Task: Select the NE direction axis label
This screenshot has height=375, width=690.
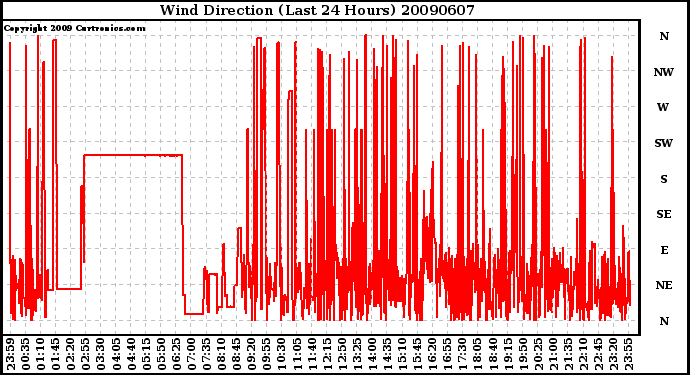Action: 664,286
